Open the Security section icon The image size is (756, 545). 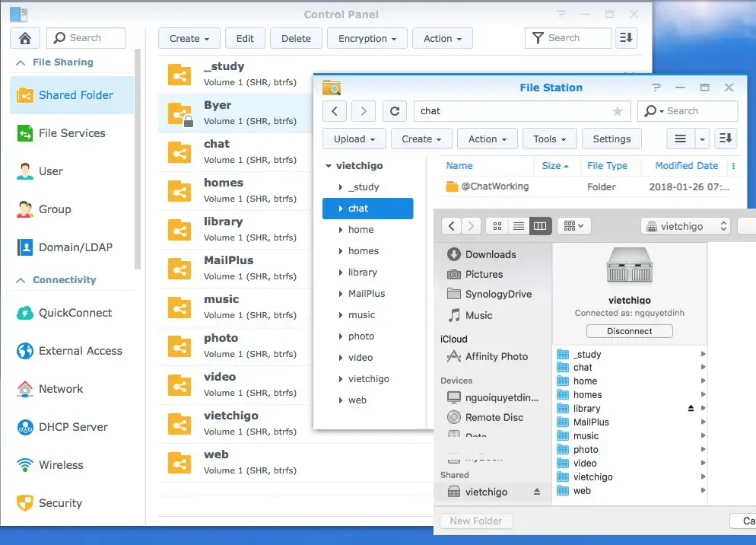[25, 503]
